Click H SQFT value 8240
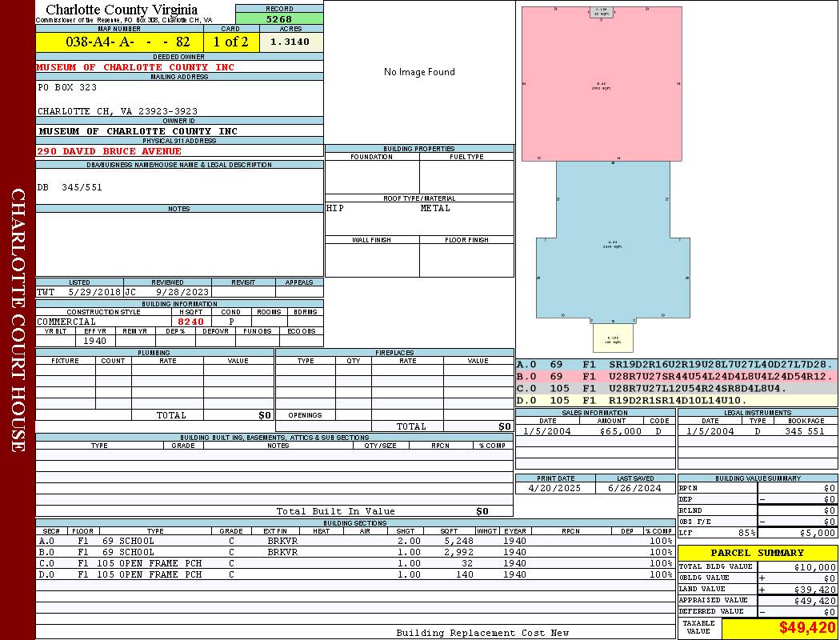The image size is (840, 640). click(190, 322)
